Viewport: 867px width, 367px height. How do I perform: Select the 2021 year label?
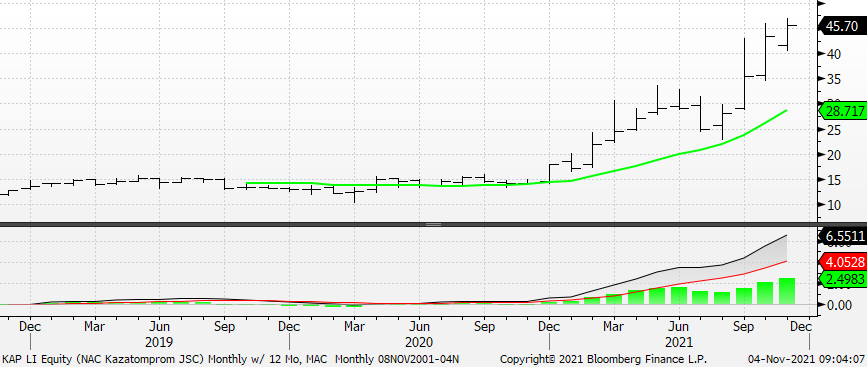tap(678, 342)
